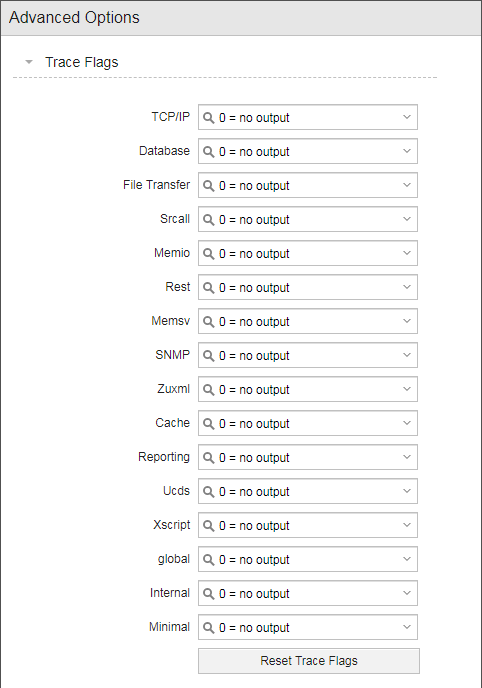
Task: Expand the Zuxml trace level dropdown
Action: pyautogui.click(x=407, y=389)
